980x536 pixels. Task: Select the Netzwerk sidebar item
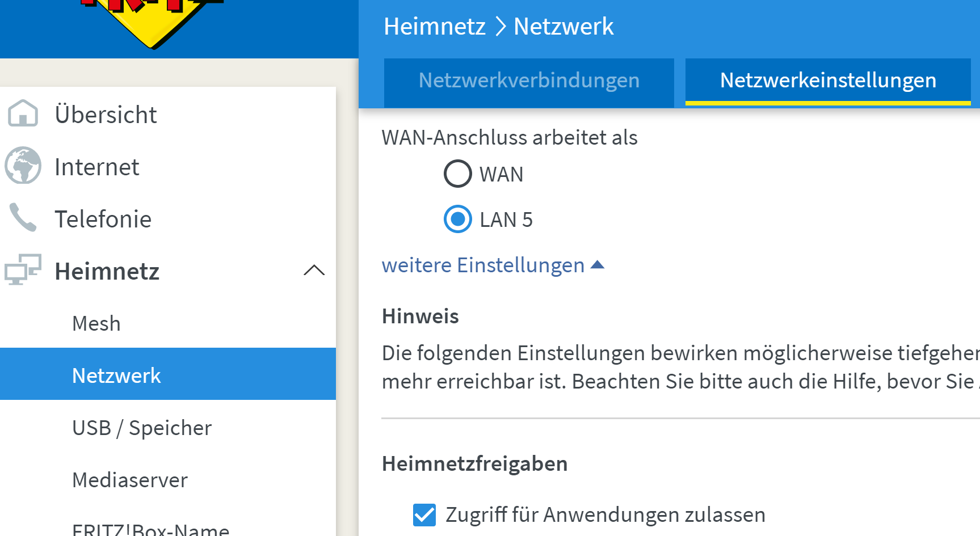[116, 375]
